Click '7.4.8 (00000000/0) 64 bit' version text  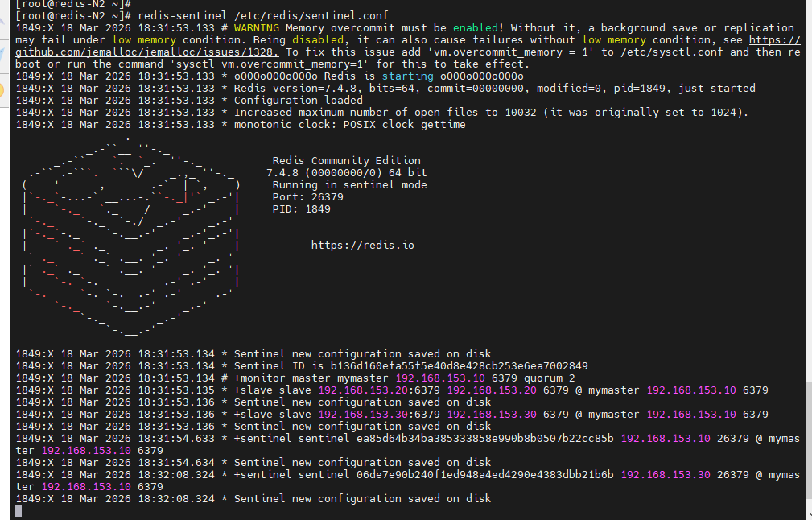346,172
